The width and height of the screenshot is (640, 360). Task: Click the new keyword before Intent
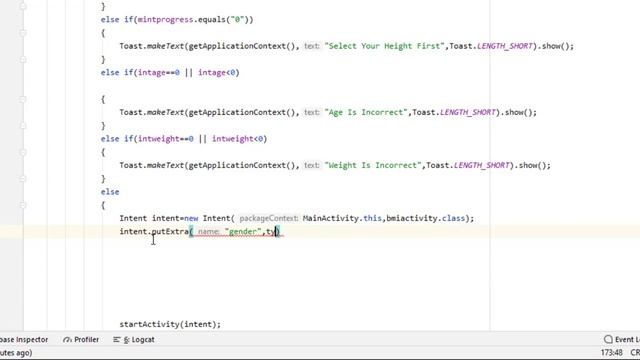(191, 218)
